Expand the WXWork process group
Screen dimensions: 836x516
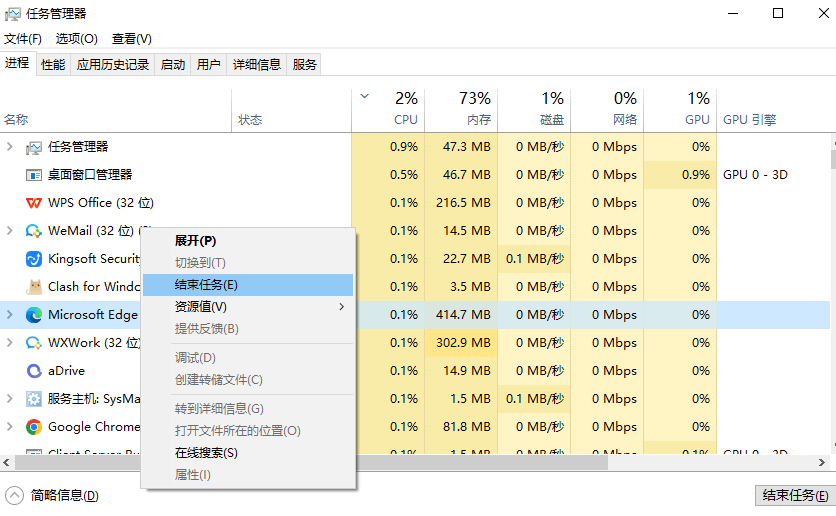click(x=10, y=343)
